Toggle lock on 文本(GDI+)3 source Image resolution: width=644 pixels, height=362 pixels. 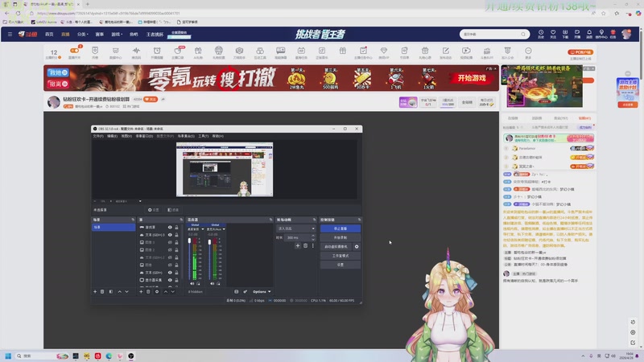[x=176, y=235]
